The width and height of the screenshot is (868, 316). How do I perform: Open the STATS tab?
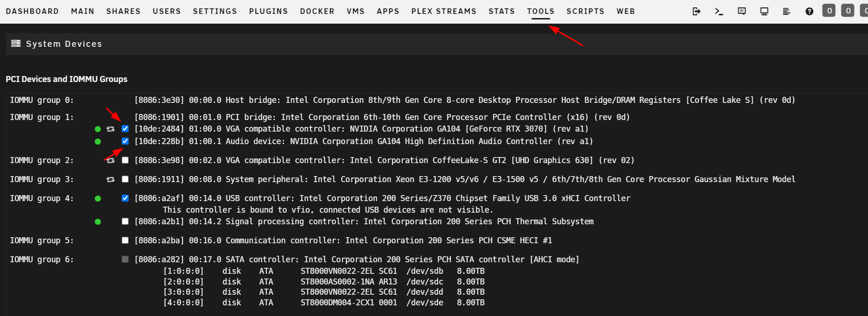pyautogui.click(x=502, y=11)
